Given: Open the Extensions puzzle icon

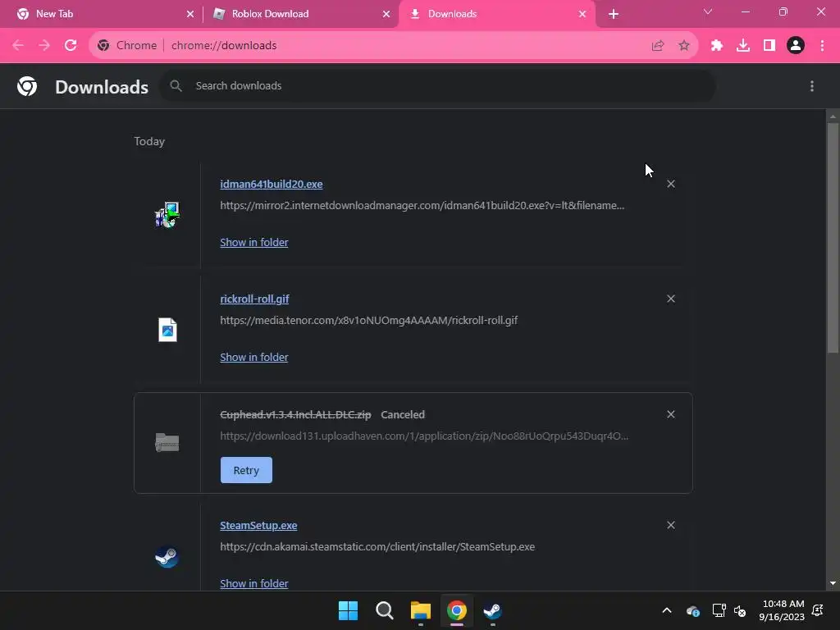Looking at the screenshot, I should [717, 46].
